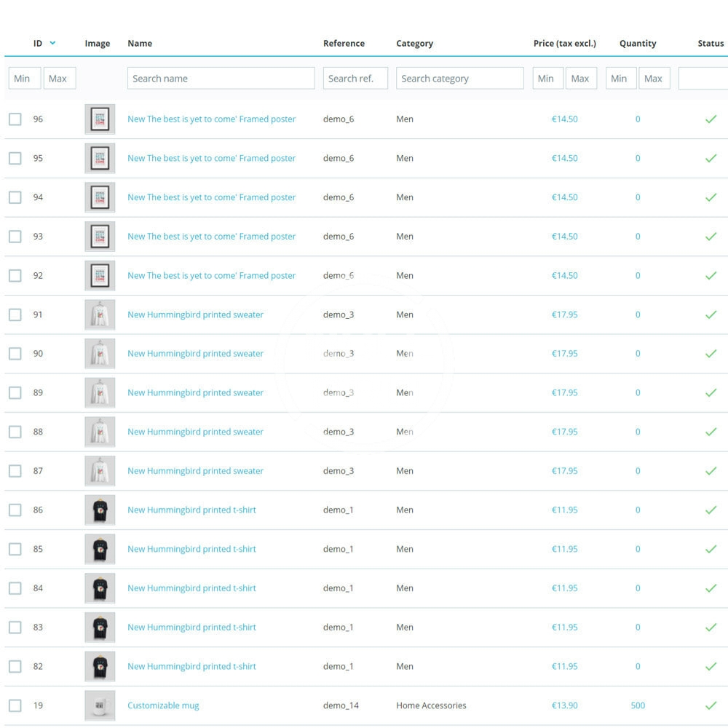Toggle status checkmark for product 86

click(x=711, y=510)
